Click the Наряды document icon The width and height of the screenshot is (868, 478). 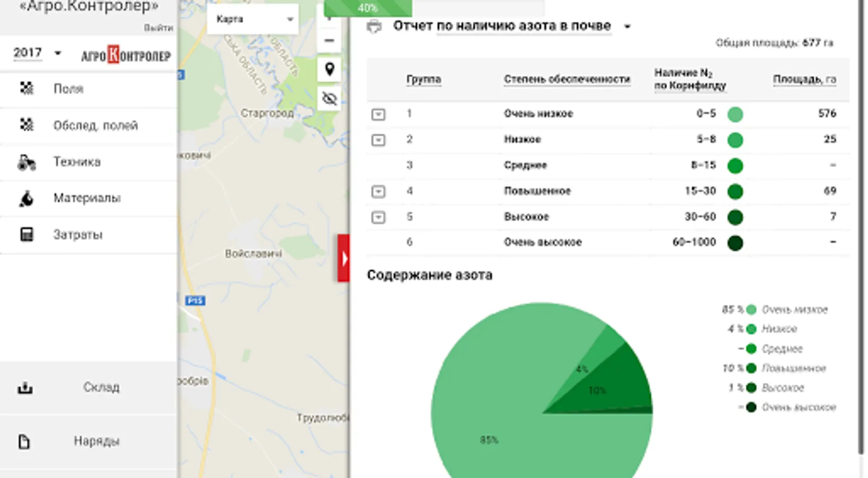pos(24,441)
